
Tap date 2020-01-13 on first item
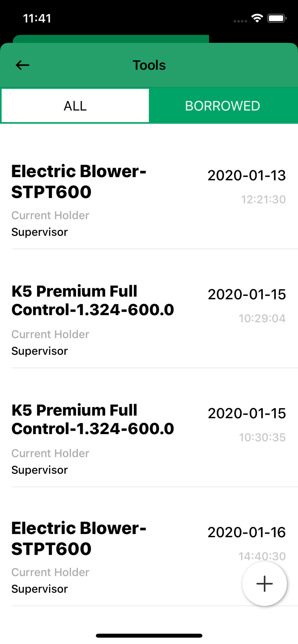[x=247, y=175]
